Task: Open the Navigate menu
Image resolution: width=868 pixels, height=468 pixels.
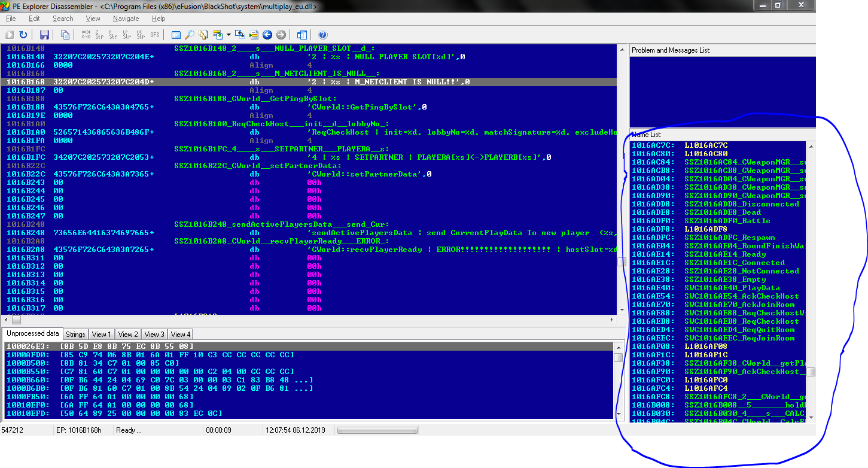Action: (x=126, y=19)
